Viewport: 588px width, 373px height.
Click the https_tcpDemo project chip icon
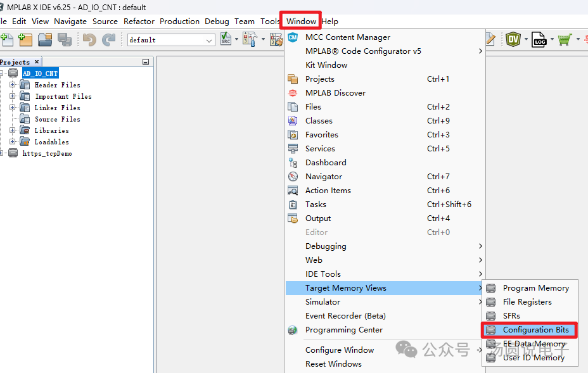(x=13, y=153)
